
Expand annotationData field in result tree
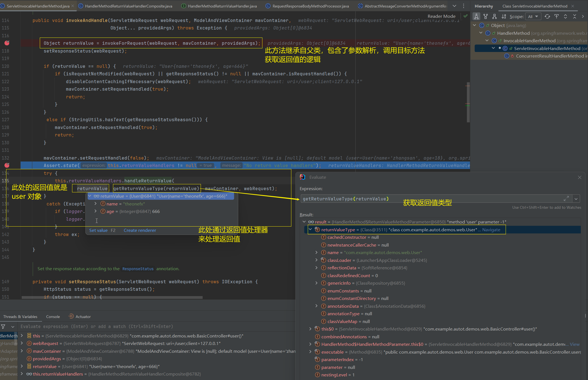[316, 306]
